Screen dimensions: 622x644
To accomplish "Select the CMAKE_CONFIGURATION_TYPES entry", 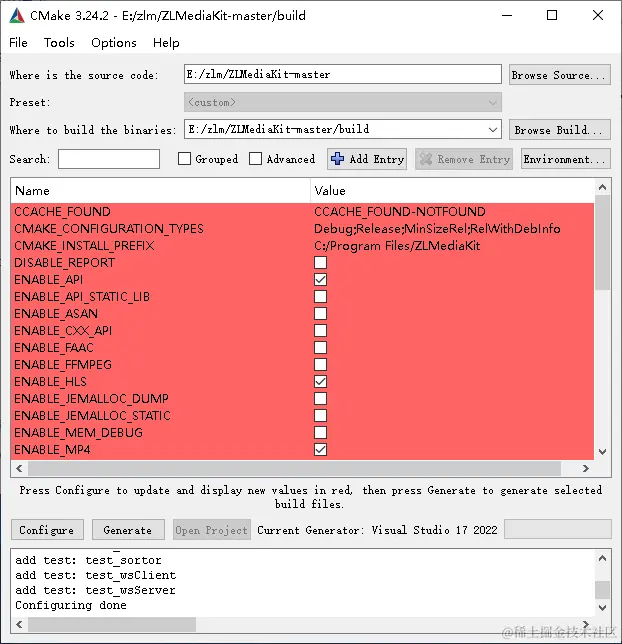I will (x=109, y=228).
